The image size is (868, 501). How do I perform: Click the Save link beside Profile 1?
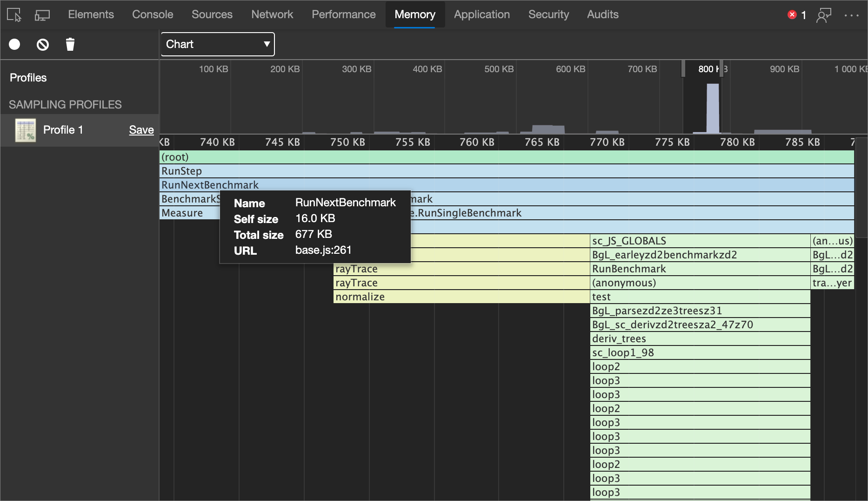pyautogui.click(x=141, y=130)
